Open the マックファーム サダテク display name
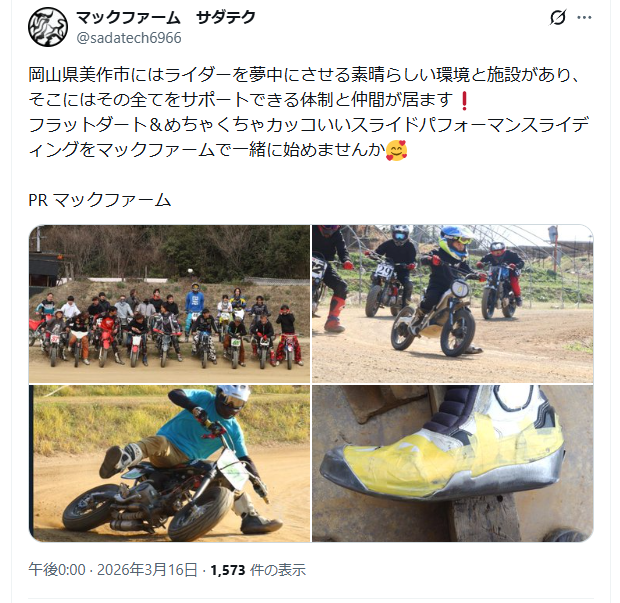 click(166, 17)
